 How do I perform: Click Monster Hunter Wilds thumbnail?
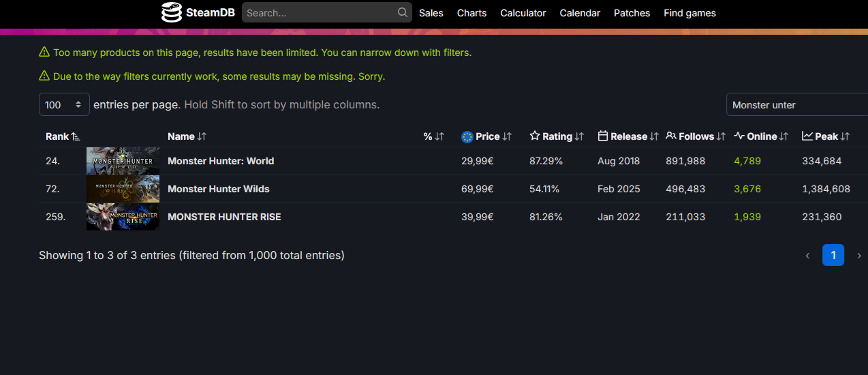click(x=123, y=189)
